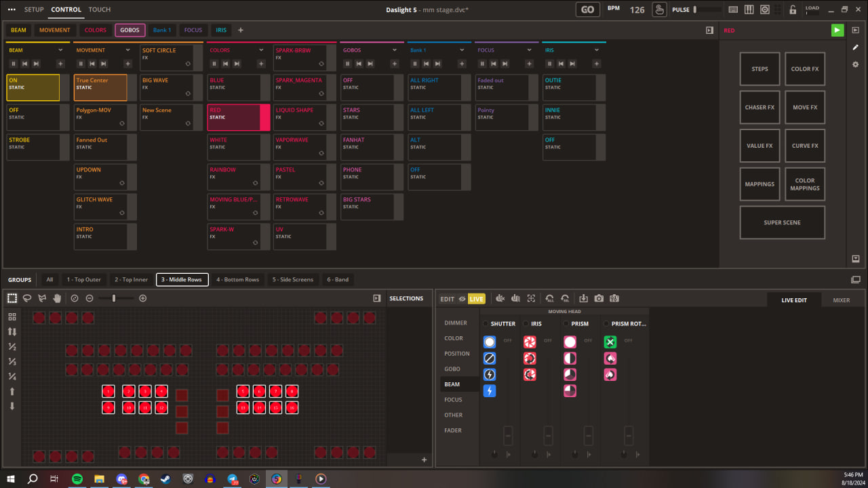Open the MIDI keyboard icon
Image resolution: width=868 pixels, height=488 pixels.
tap(733, 9)
